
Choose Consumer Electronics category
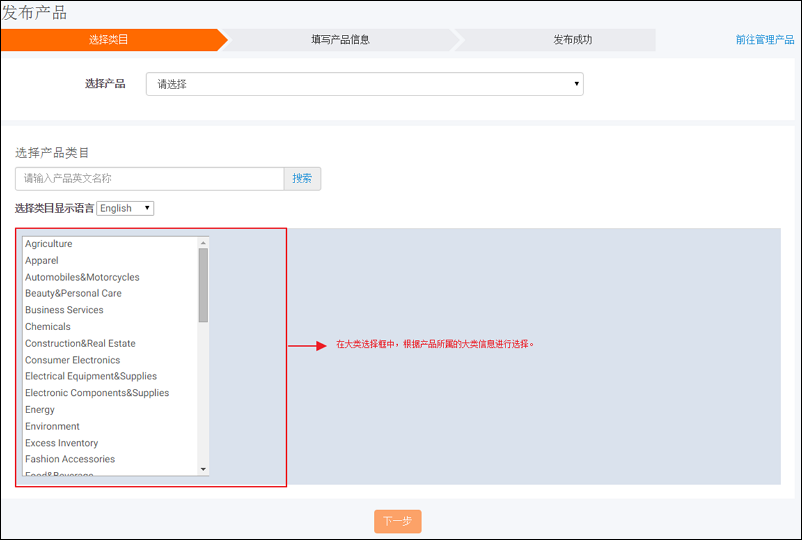click(72, 360)
